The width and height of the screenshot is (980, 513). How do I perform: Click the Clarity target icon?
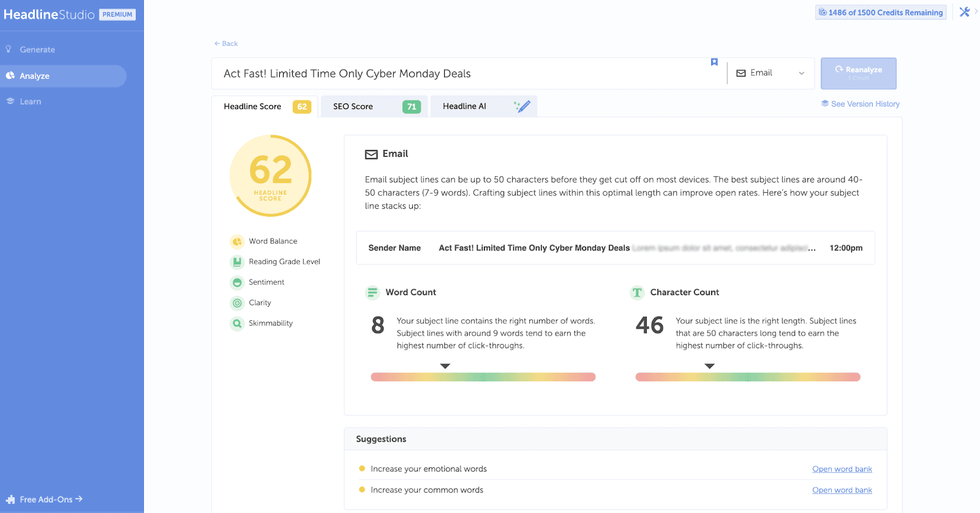[x=237, y=303]
